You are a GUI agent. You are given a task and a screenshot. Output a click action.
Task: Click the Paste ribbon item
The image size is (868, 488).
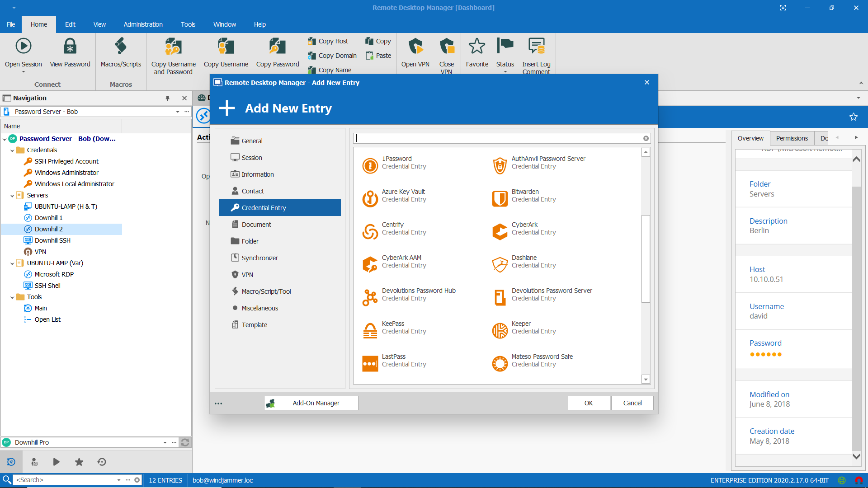(x=378, y=56)
